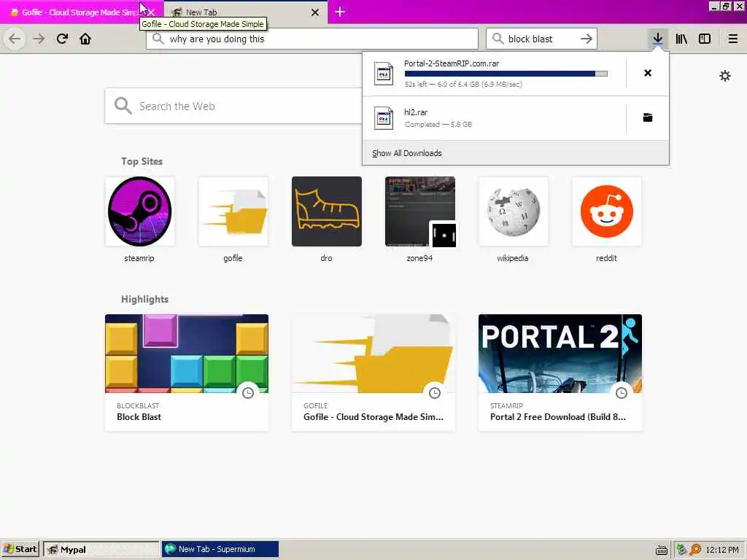Switch to Mypal taskbar button

[x=101, y=549]
